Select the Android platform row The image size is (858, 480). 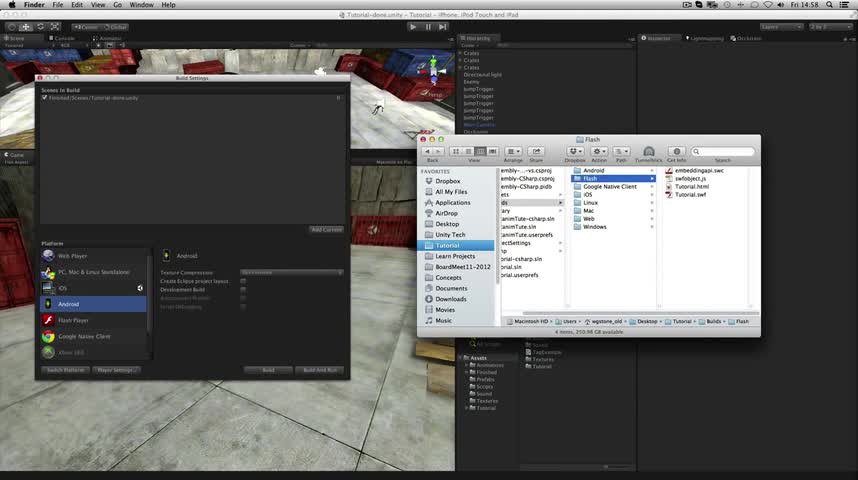[x=94, y=304]
